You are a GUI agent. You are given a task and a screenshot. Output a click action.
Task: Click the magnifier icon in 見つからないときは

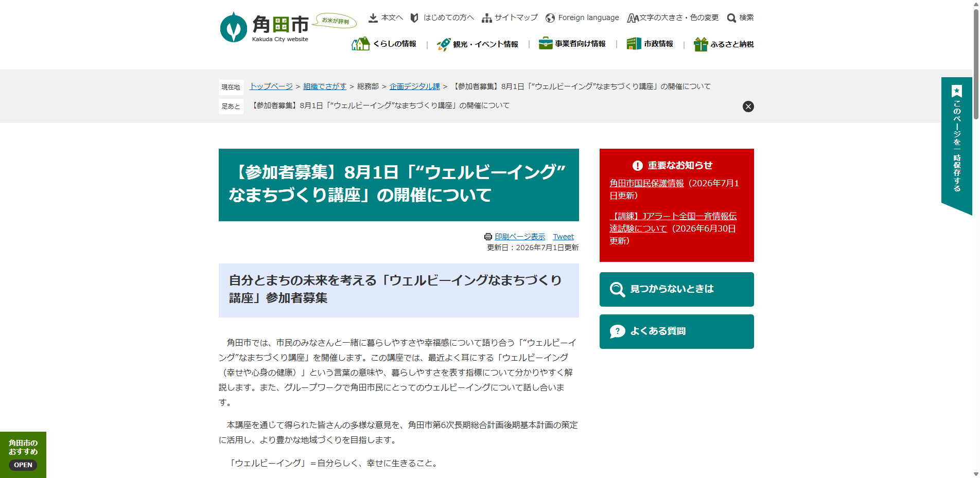[x=617, y=289]
